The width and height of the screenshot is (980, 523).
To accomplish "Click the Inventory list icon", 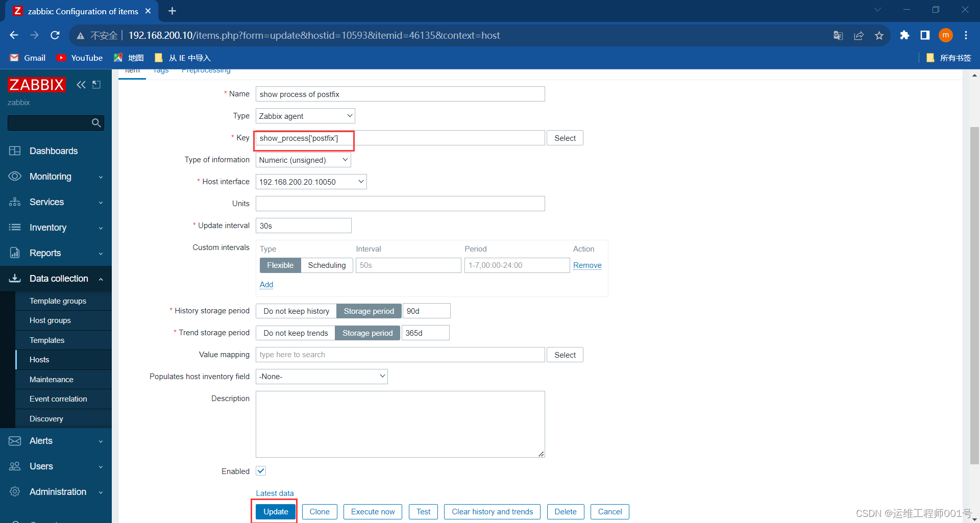I will pyautogui.click(x=15, y=228).
